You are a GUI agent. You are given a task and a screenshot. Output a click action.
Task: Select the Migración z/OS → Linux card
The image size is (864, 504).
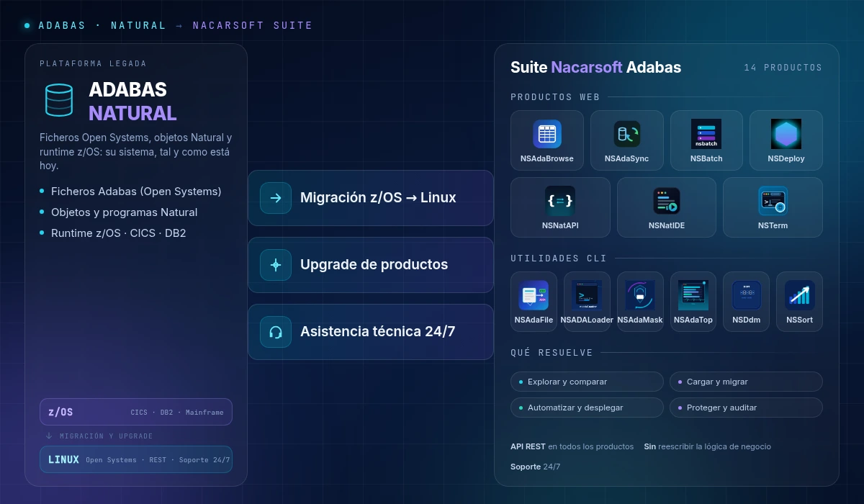click(x=371, y=198)
